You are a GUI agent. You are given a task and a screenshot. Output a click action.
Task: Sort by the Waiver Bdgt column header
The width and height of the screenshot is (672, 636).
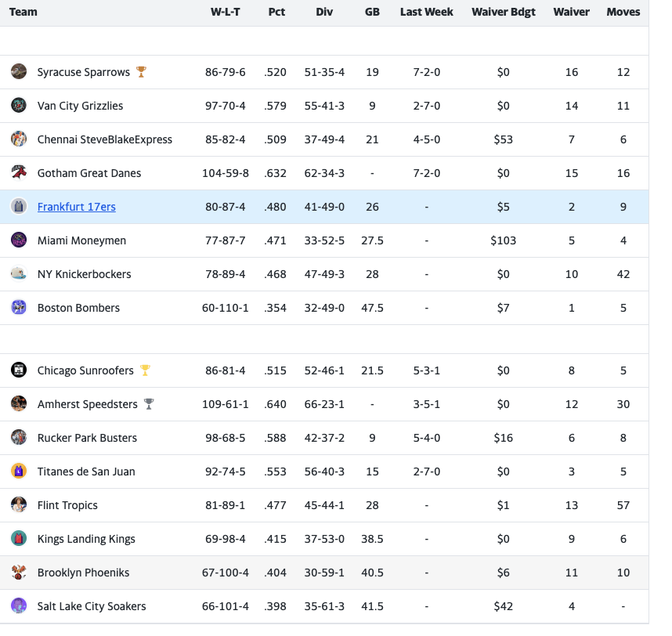coord(503,12)
